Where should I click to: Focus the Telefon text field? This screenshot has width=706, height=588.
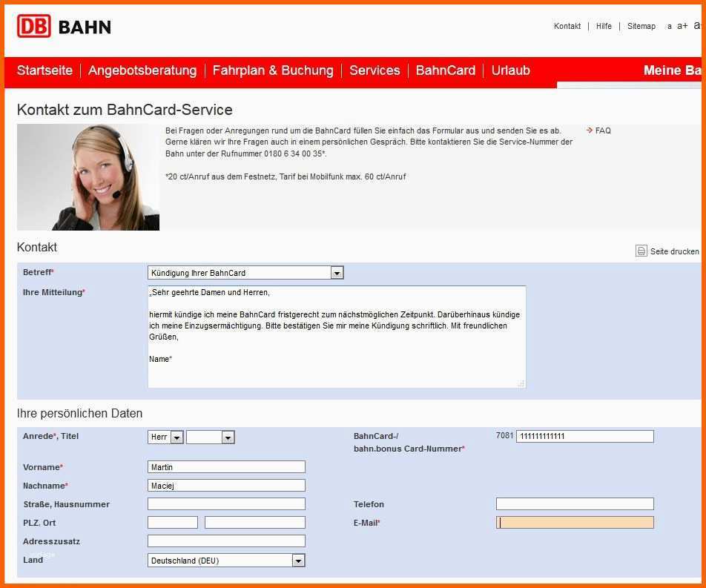coord(575,504)
